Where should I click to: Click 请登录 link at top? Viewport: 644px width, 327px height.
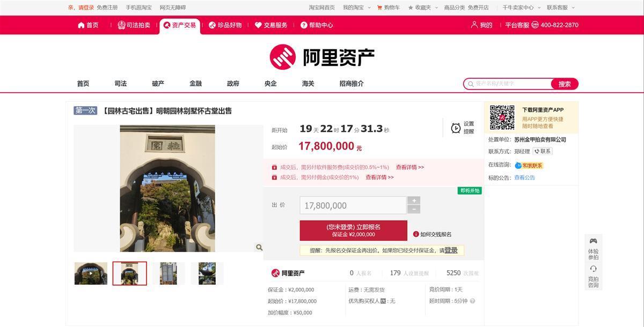[x=86, y=8]
